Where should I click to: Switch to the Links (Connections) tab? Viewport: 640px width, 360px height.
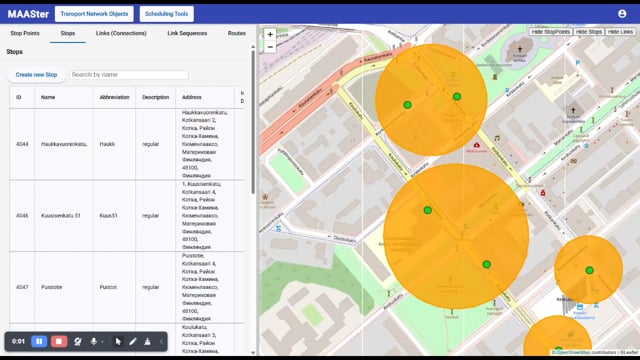[x=121, y=33]
